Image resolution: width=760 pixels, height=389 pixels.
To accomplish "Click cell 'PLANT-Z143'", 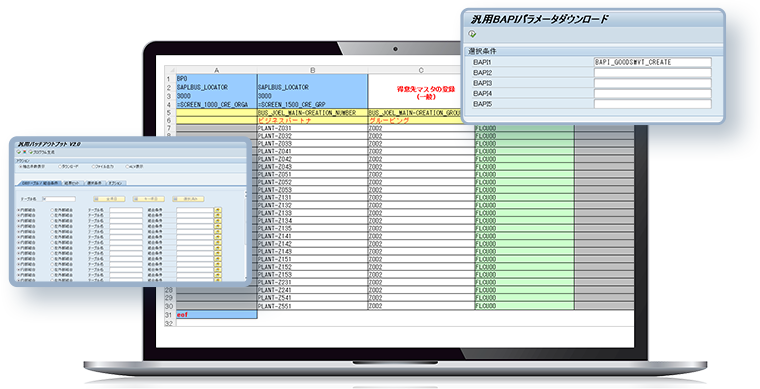I will click(313, 251).
